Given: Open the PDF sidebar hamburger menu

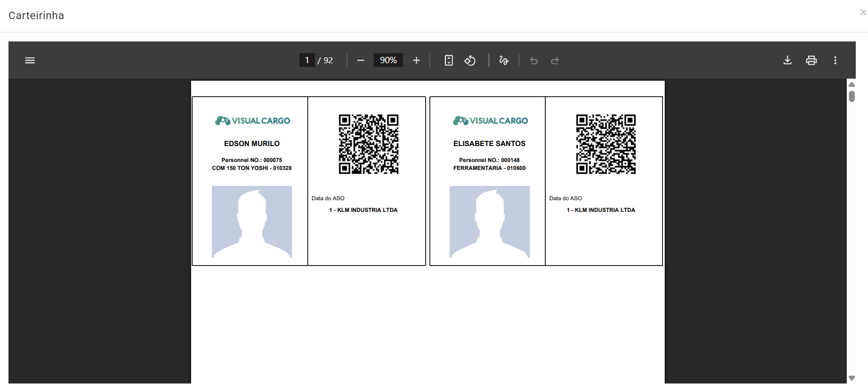Looking at the screenshot, I should (30, 61).
